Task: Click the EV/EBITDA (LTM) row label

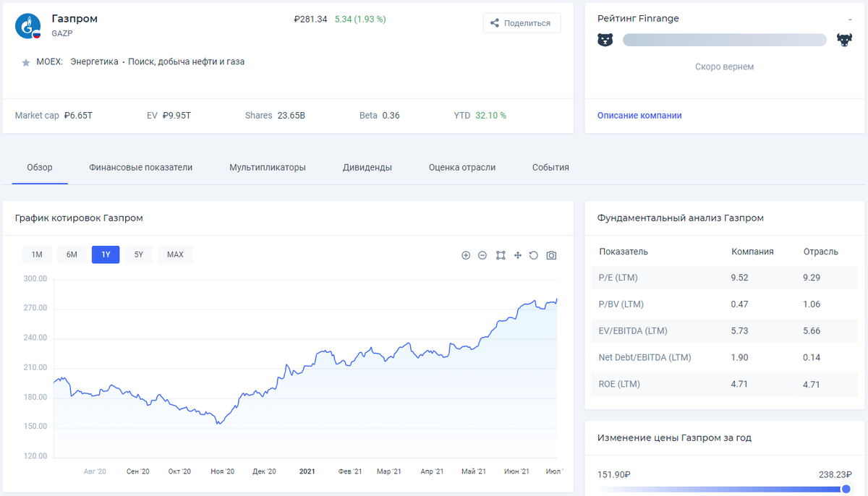Action: click(x=633, y=331)
